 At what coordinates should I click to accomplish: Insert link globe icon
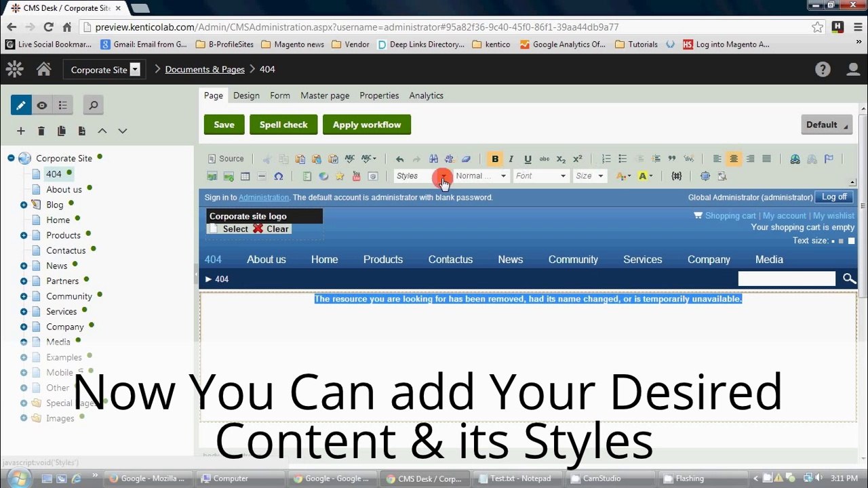pos(795,159)
